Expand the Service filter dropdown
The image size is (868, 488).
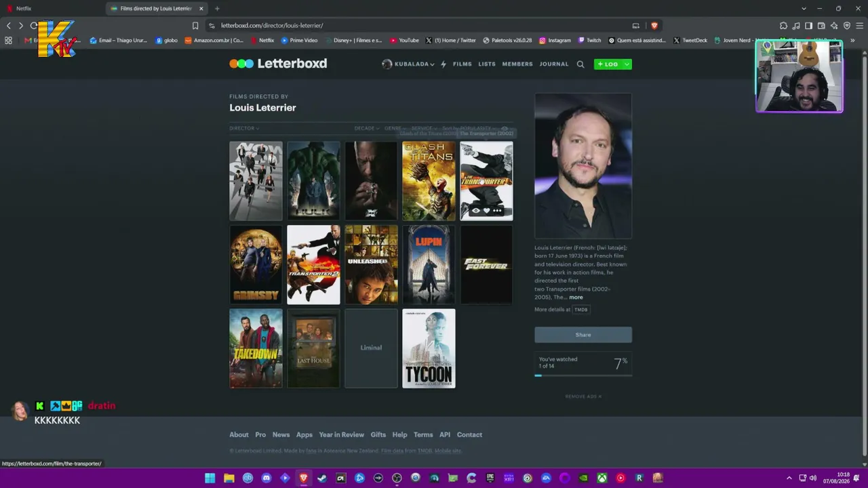tap(424, 128)
